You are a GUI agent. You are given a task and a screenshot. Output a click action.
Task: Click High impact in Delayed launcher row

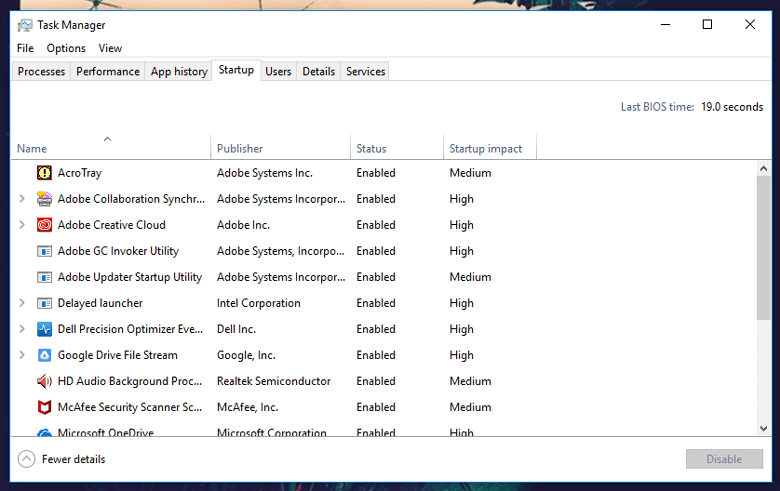point(462,303)
